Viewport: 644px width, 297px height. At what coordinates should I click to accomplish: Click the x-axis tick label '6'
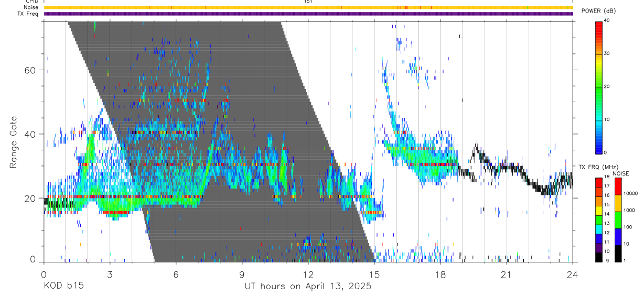176,274
